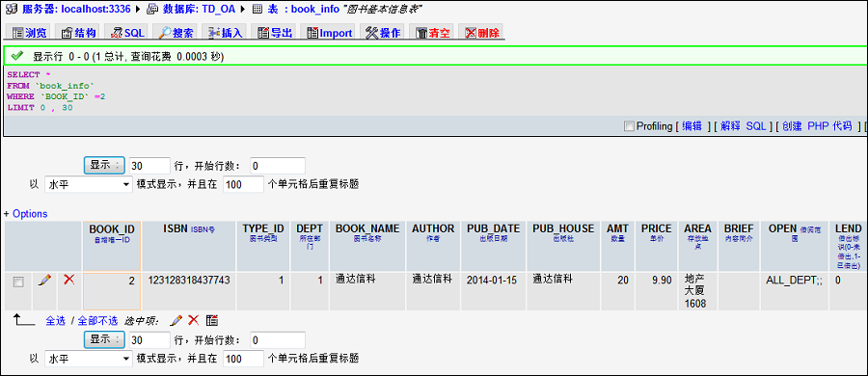Click the database icon before TD_OA
This screenshot has width=868, height=376.
[151, 9]
